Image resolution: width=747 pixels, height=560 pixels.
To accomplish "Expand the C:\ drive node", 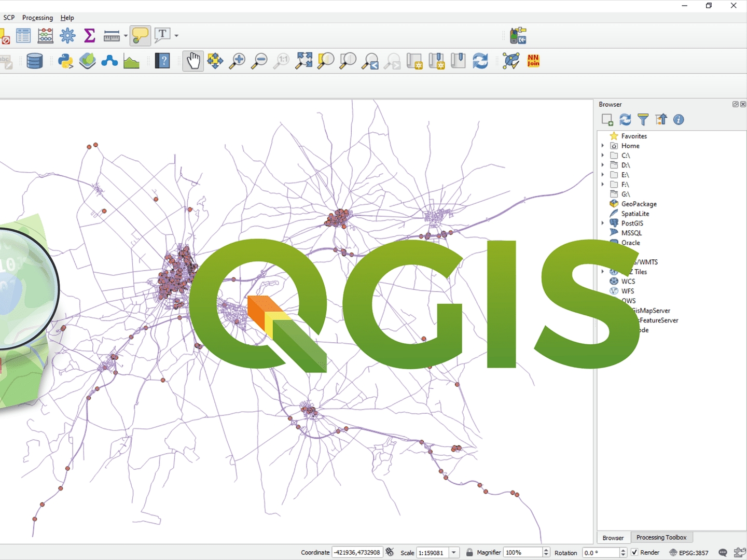I will click(x=603, y=155).
